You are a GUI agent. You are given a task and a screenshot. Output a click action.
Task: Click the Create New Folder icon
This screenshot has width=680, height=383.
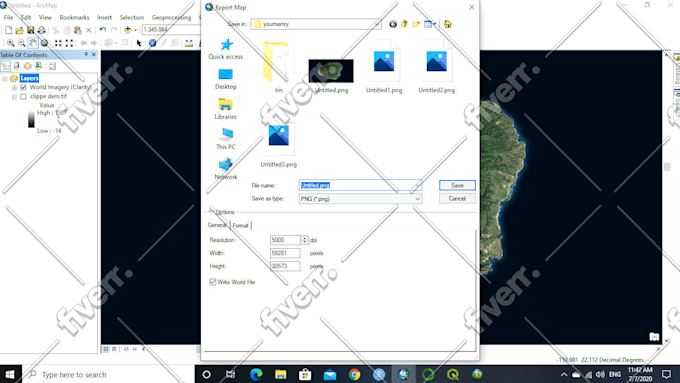point(416,24)
